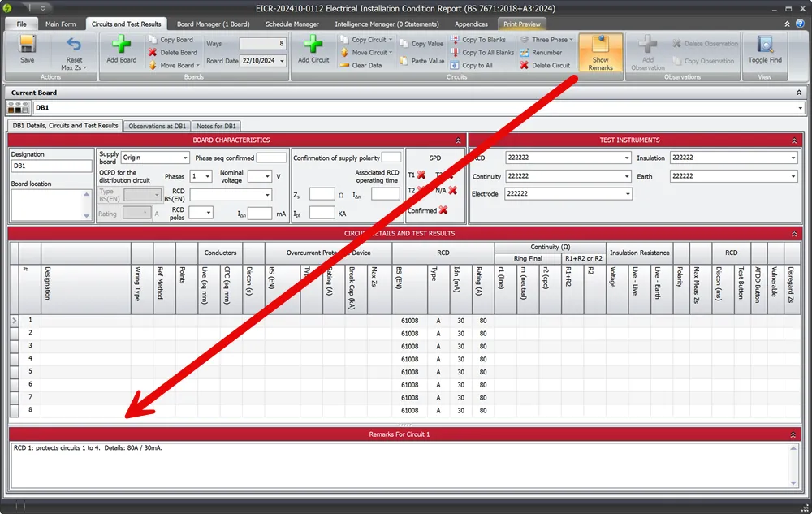Toggle the SPD N/A checkbox
Viewport: 812px width, 514px height.
[452, 190]
